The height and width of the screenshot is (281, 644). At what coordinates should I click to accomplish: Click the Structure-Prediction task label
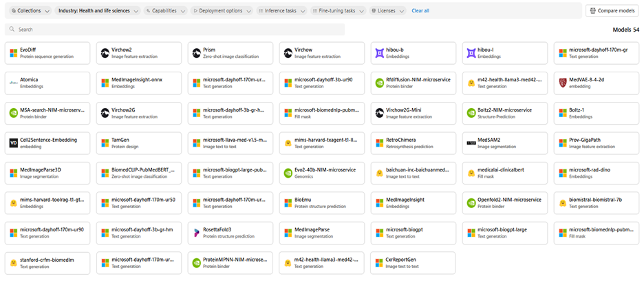pos(494,116)
